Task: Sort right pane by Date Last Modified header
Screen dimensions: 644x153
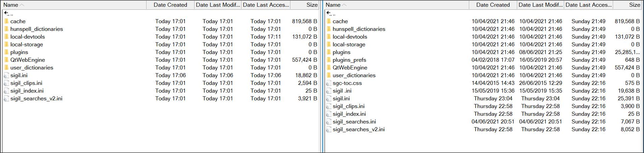Action: click(x=540, y=5)
